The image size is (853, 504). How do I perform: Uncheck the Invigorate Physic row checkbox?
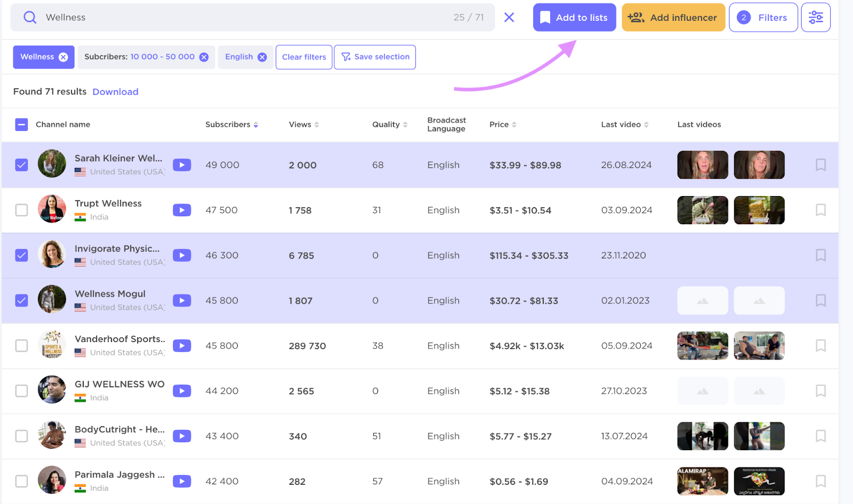[x=21, y=255]
